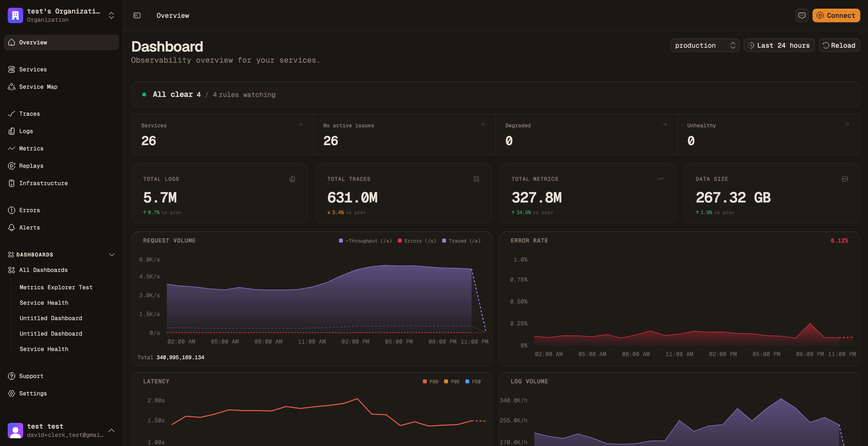Click the Alerts bell icon
Screen dimensions: 868x446
(12, 228)
